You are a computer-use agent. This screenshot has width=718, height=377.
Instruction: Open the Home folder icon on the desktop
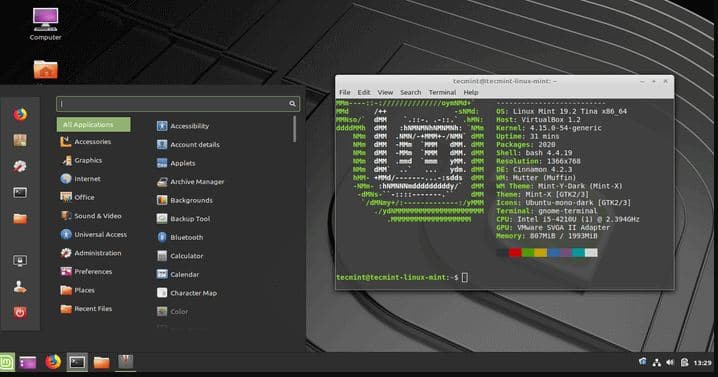45,69
